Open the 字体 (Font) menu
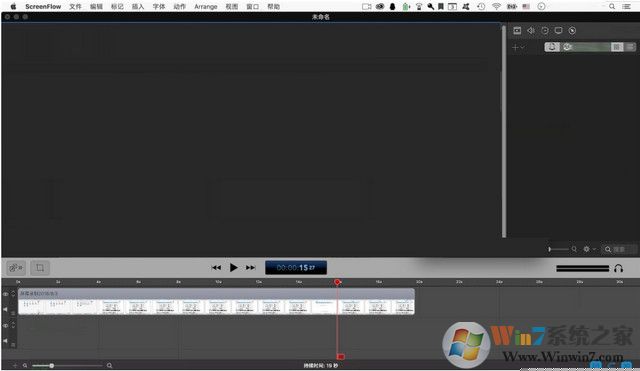The height and width of the screenshot is (371, 640). (x=159, y=7)
